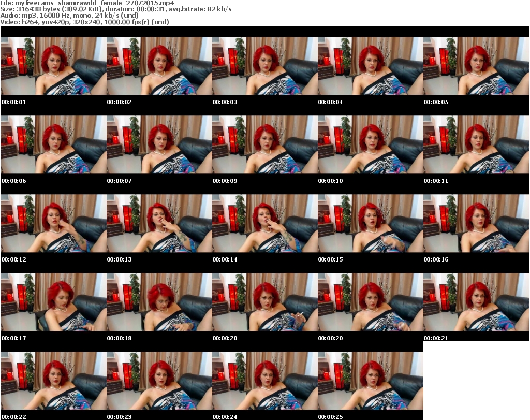
Task: Click the thumbnail for 00:00:06
Action: [54, 144]
